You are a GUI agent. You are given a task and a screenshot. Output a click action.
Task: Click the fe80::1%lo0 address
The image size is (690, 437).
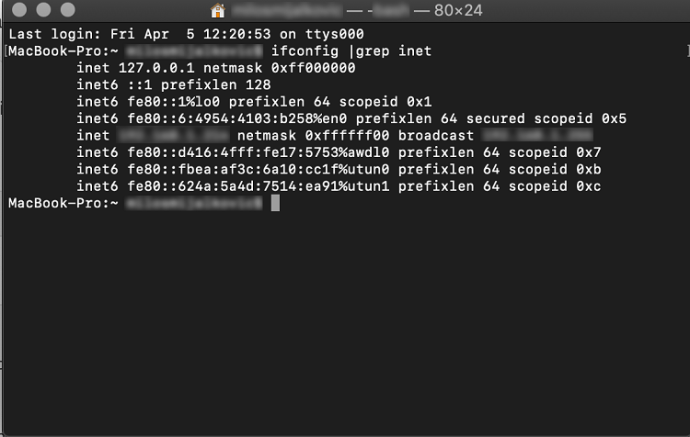point(173,102)
